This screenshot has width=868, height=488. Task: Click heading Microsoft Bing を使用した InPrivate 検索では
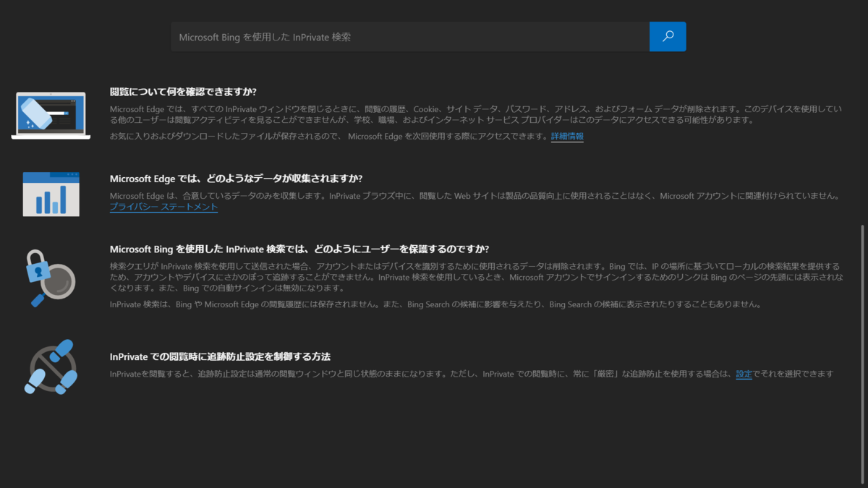(x=299, y=249)
